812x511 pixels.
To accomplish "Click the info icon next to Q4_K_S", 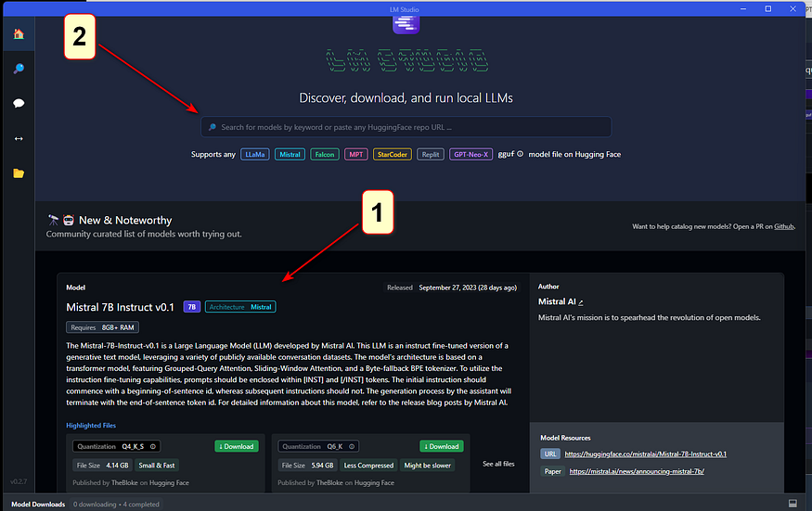I will point(153,446).
